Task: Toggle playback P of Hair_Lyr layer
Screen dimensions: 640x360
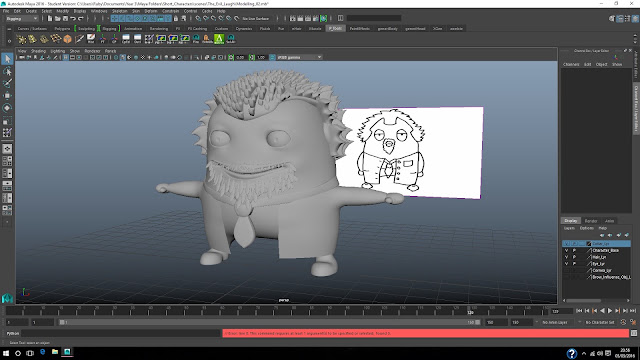Action: point(574,257)
